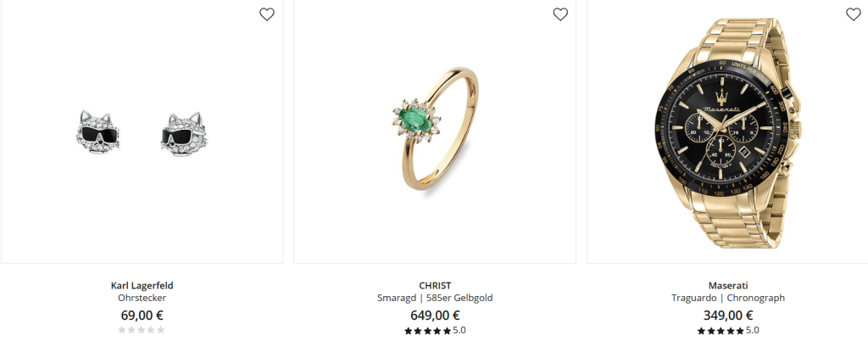Open the Ohrstecker product description link
This screenshot has height=341, width=868.
coord(142,298)
